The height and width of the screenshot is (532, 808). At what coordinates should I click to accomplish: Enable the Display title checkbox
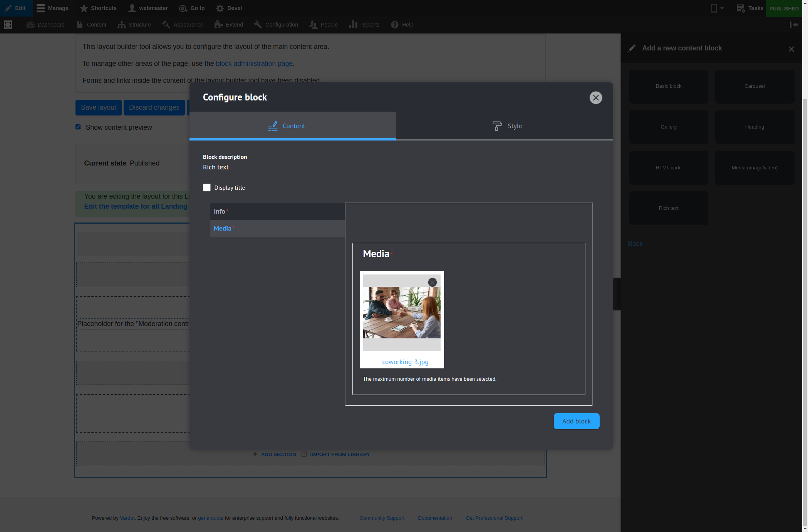tap(207, 187)
